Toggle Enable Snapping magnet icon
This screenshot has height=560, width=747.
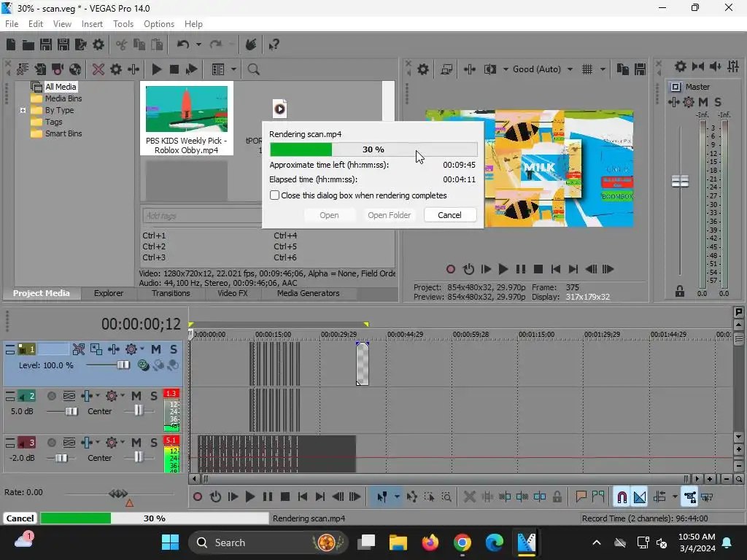[622, 497]
